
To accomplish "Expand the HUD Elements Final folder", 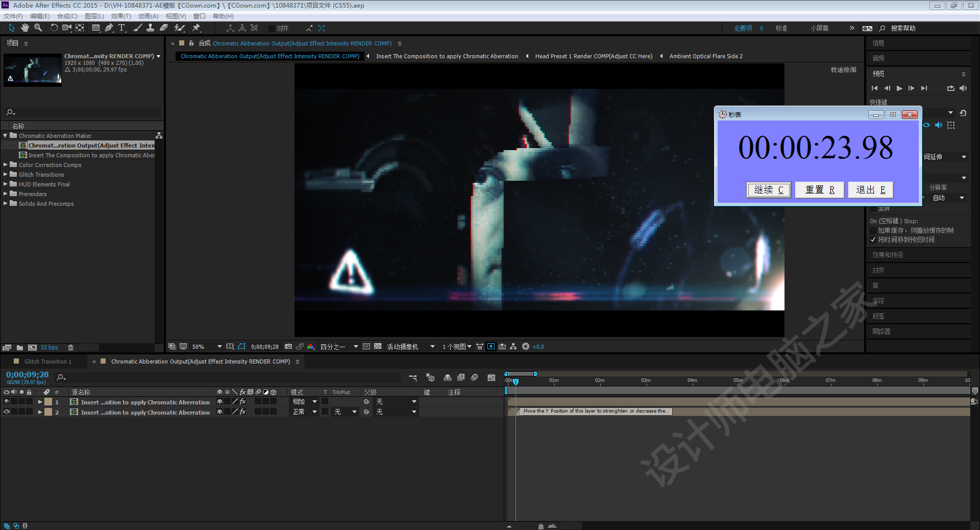I will point(6,184).
